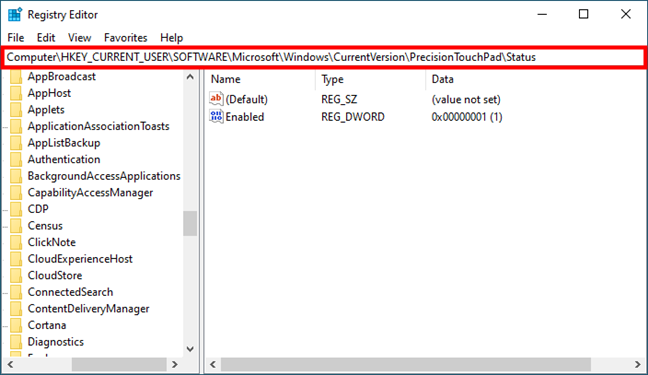Select the Authentication key label

click(x=64, y=159)
